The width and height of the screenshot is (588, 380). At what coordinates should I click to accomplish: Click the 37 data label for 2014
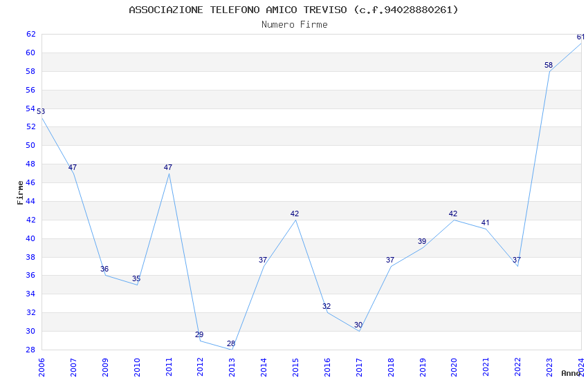(263, 260)
